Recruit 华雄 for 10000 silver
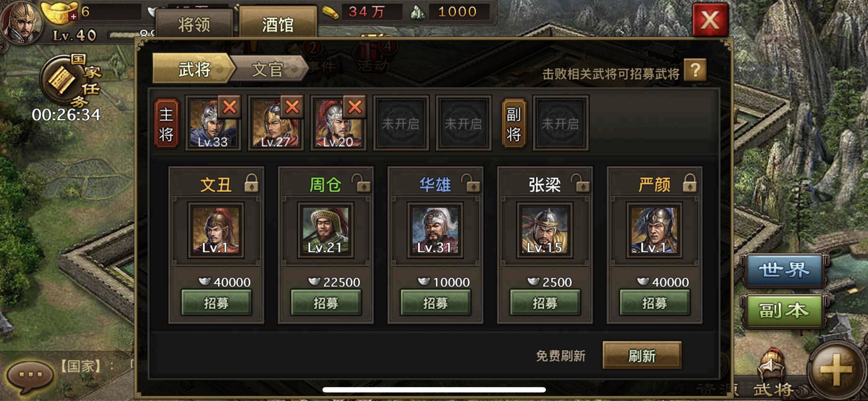Image resolution: width=868 pixels, height=401 pixels. [x=435, y=303]
